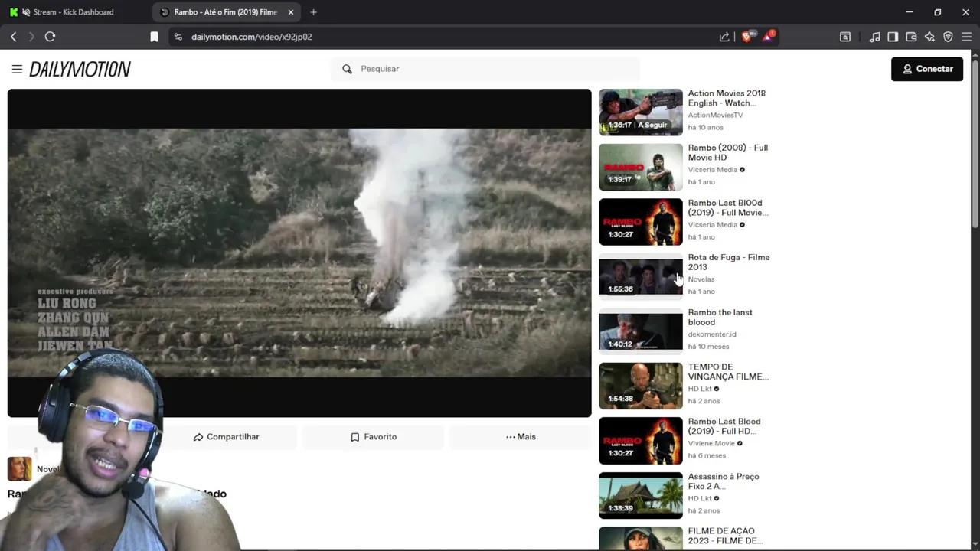Click Vicseria Media under Rambo (2008)
980x551 pixels.
713,170
